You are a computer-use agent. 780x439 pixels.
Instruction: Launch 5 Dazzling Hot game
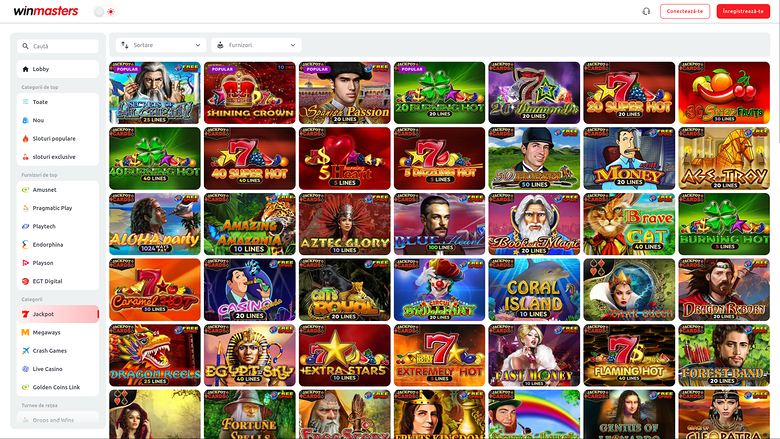439,159
